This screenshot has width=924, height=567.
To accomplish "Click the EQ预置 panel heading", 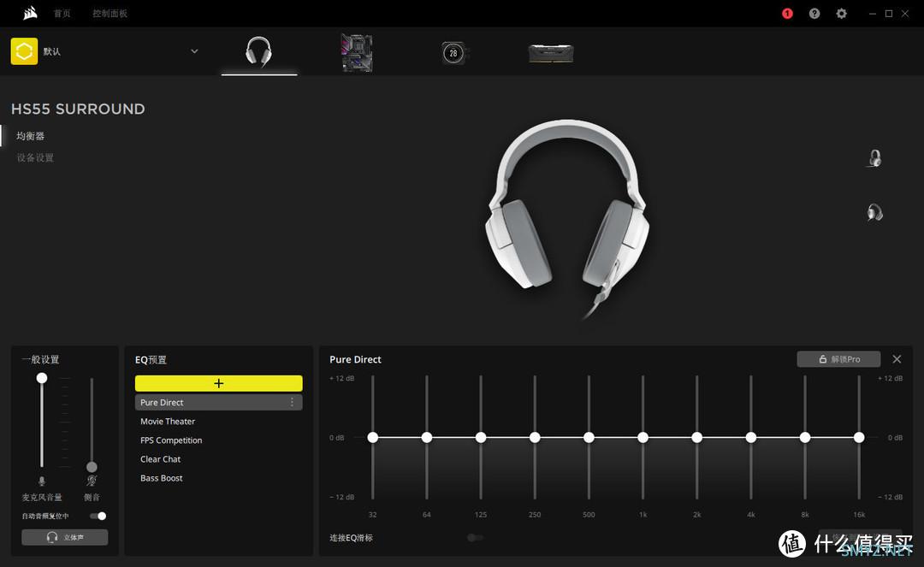I will point(151,360).
